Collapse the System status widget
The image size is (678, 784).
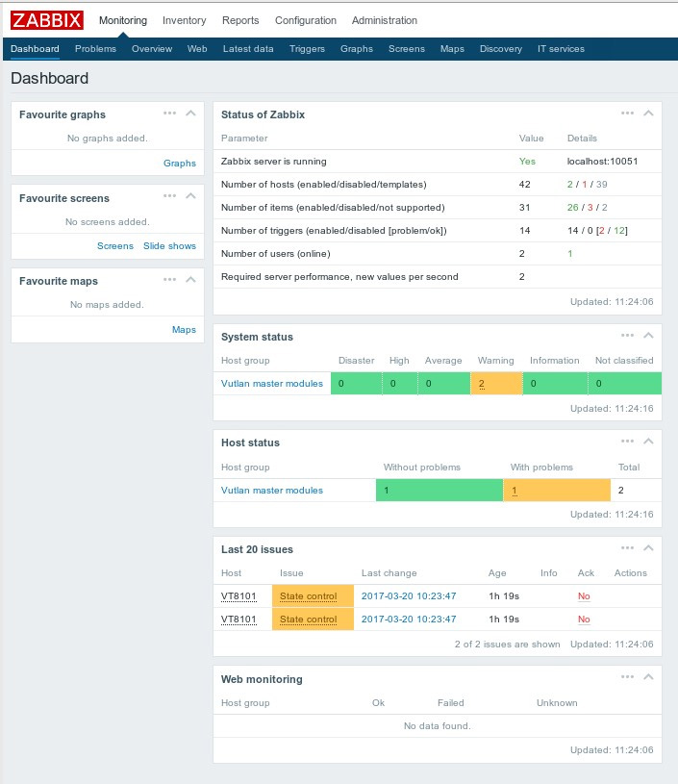pos(648,335)
